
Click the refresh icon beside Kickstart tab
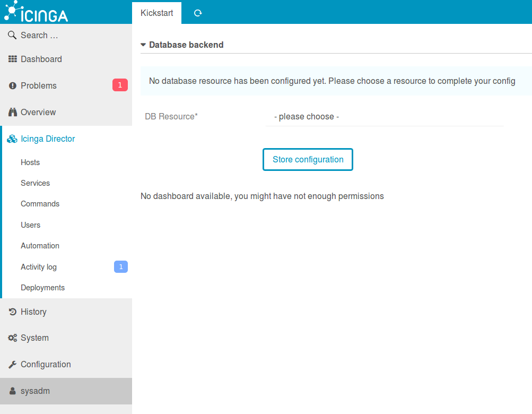[x=198, y=13]
